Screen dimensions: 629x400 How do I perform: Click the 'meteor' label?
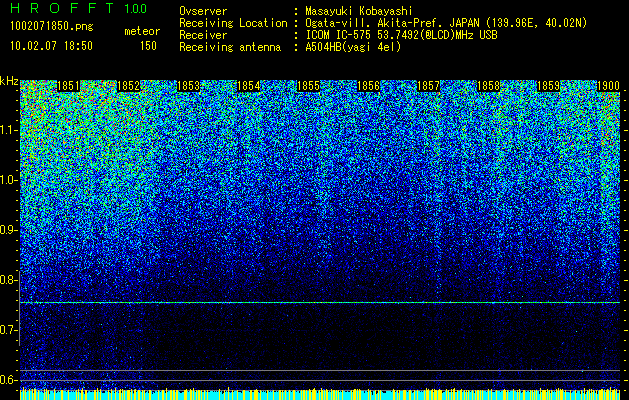pos(142,31)
